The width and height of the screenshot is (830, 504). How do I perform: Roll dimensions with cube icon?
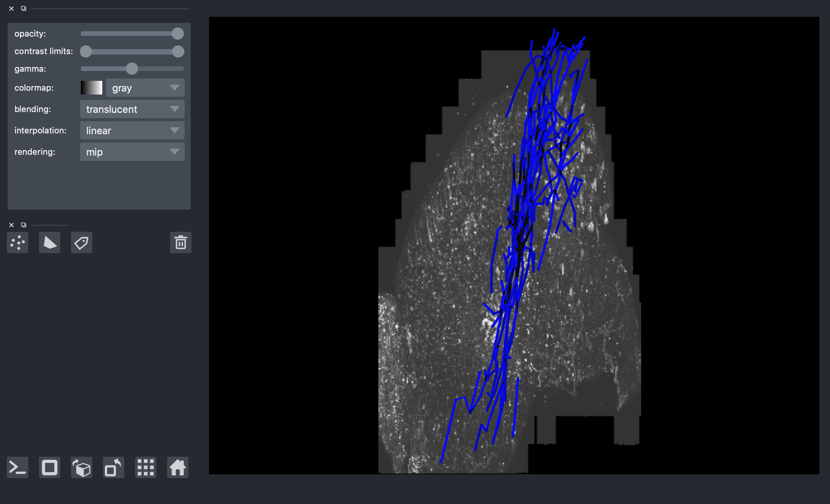coord(82,467)
